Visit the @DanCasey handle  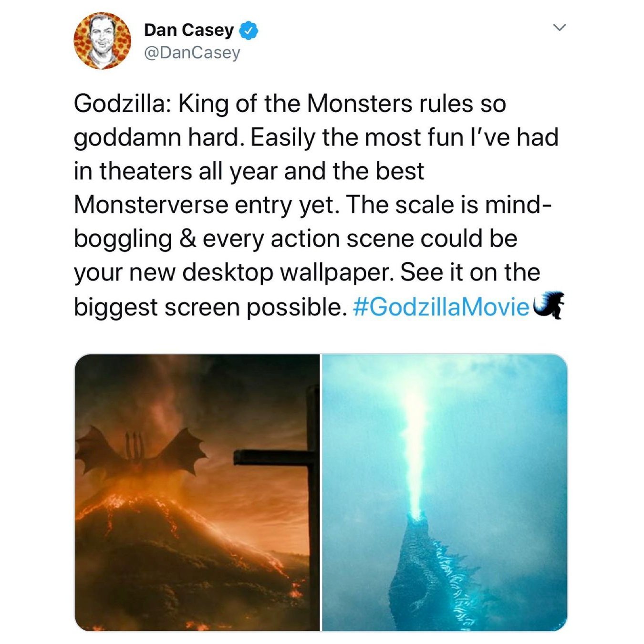tap(192, 52)
